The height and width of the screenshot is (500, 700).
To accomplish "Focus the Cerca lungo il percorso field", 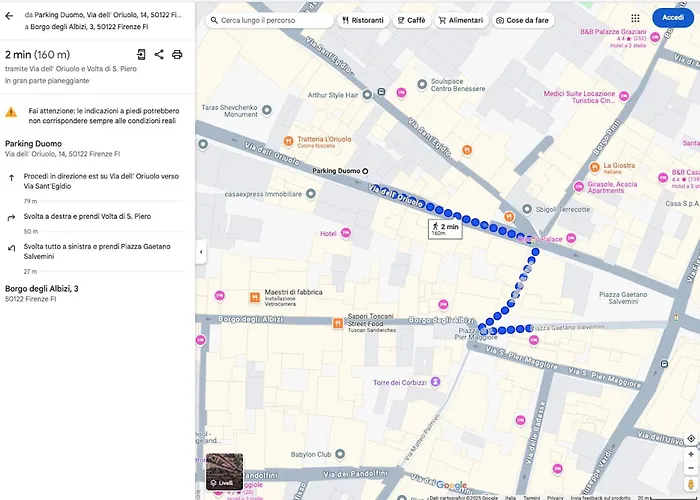I will point(269,21).
